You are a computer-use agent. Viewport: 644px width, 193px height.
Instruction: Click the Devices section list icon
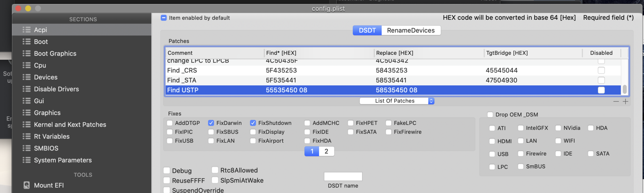[x=26, y=77]
